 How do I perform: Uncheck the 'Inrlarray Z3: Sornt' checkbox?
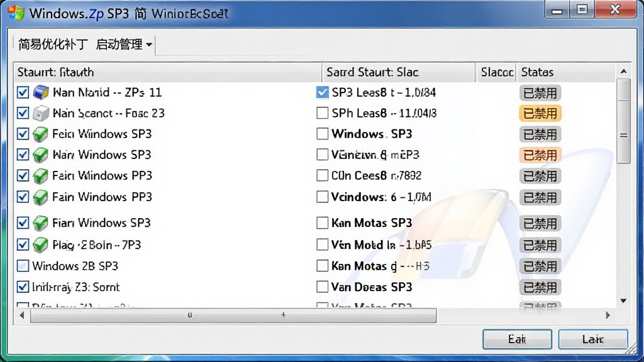[23, 287]
